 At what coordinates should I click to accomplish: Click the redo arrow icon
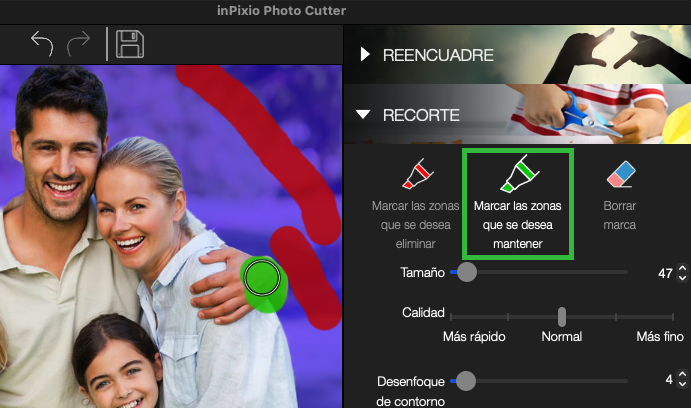click(x=78, y=44)
